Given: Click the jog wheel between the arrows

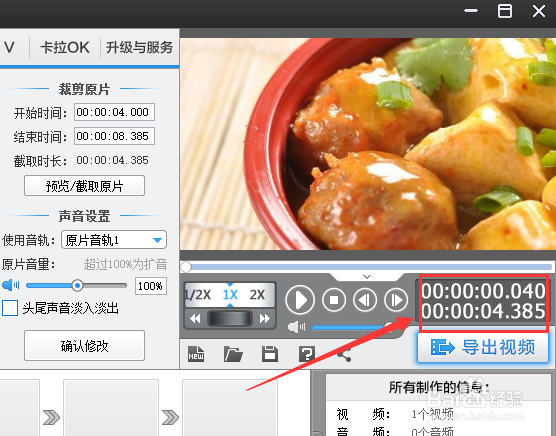Looking at the screenshot, I should pyautogui.click(x=230, y=319).
